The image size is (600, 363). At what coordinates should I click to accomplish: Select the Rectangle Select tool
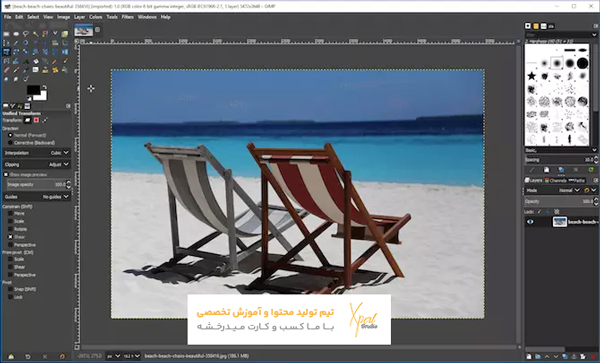pyautogui.click(x=7, y=34)
